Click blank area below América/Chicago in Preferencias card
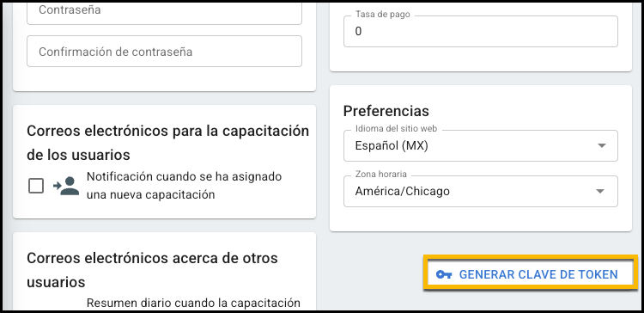The width and height of the screenshot is (644, 313). point(481,218)
